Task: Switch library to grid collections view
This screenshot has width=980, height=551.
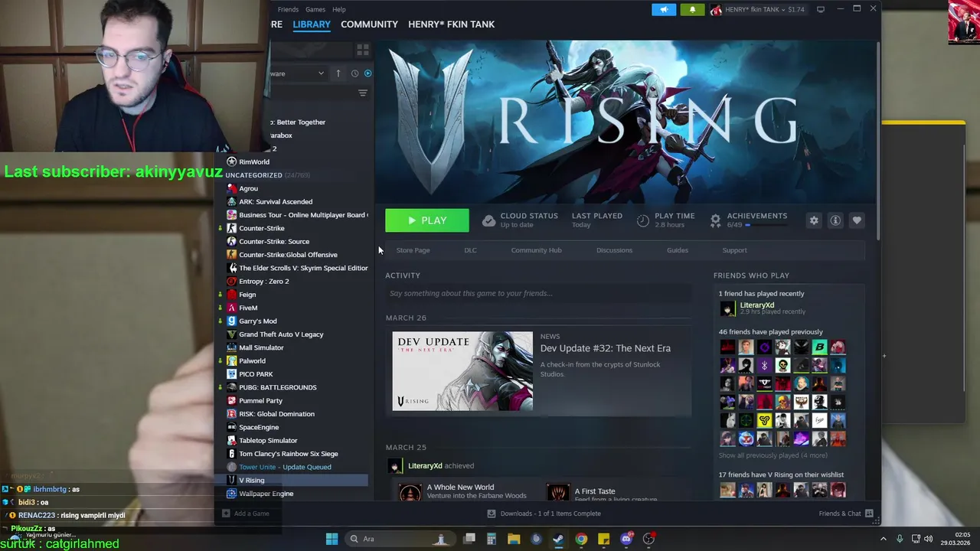Action: pyautogui.click(x=363, y=50)
